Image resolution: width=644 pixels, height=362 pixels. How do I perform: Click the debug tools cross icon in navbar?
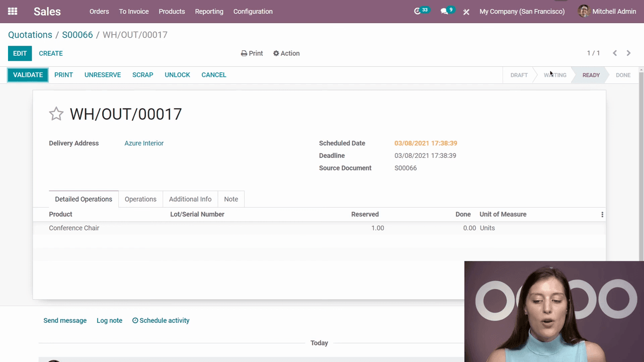point(466,12)
